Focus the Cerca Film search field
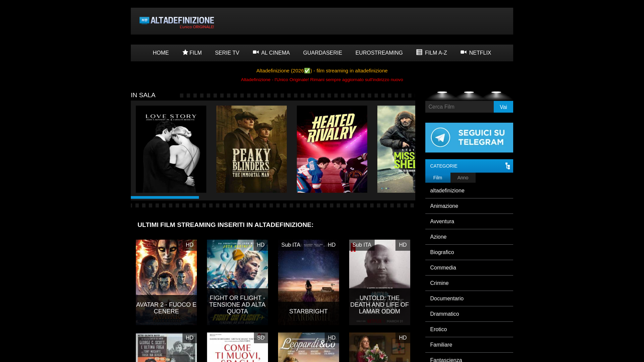The width and height of the screenshot is (644, 362). click(460, 107)
